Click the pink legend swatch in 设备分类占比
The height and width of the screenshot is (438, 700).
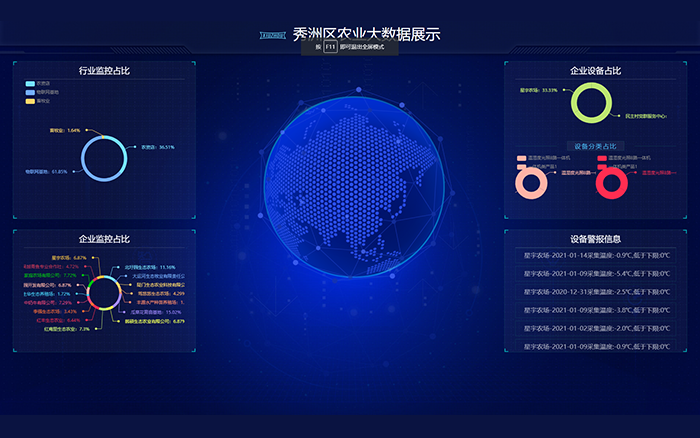pyautogui.click(x=521, y=158)
